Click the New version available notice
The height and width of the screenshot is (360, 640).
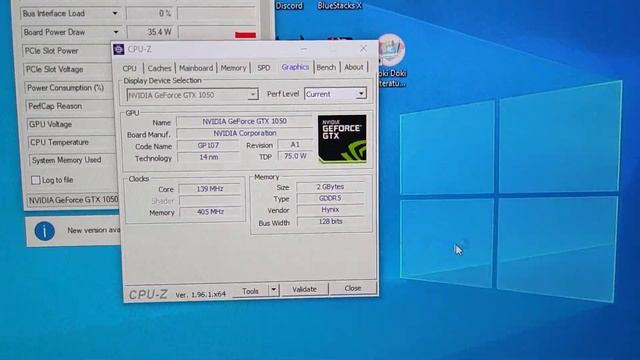(x=93, y=230)
